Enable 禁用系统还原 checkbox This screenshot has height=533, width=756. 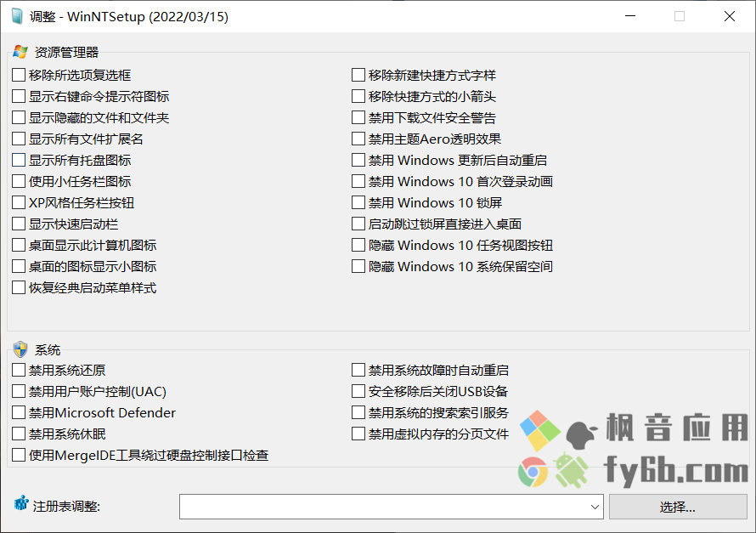pyautogui.click(x=19, y=370)
